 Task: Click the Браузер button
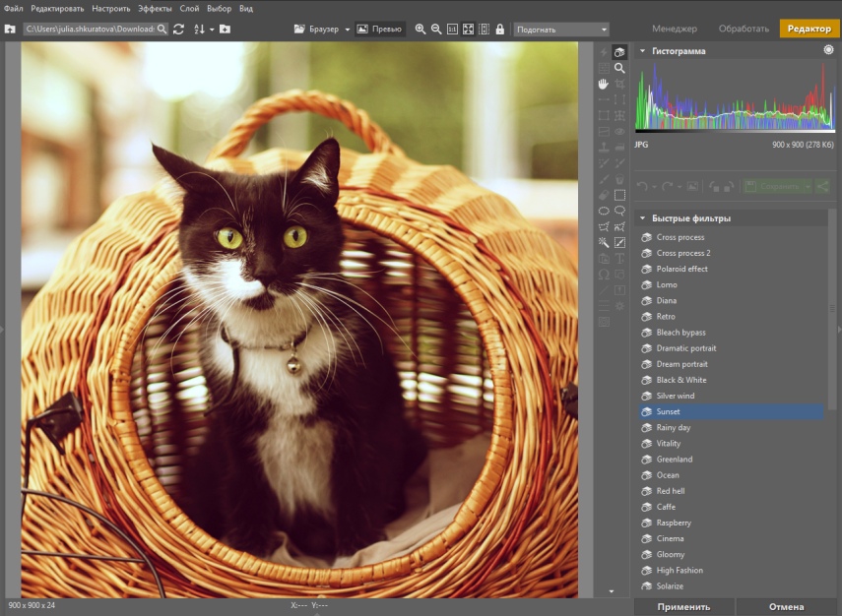(x=317, y=29)
